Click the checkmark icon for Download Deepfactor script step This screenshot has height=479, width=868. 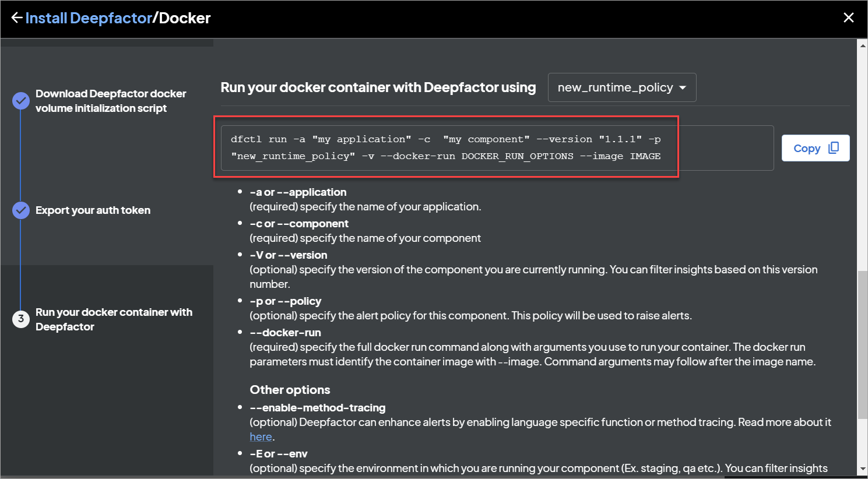21,101
